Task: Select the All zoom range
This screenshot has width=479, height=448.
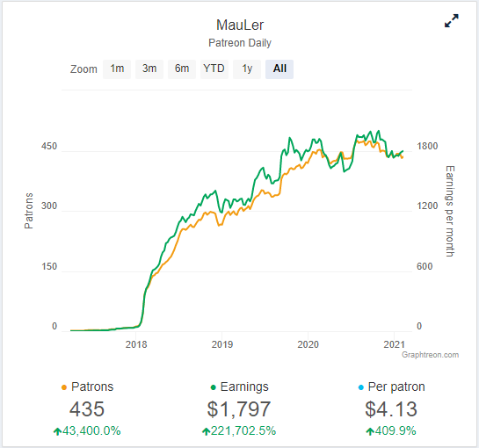Action: (279, 69)
